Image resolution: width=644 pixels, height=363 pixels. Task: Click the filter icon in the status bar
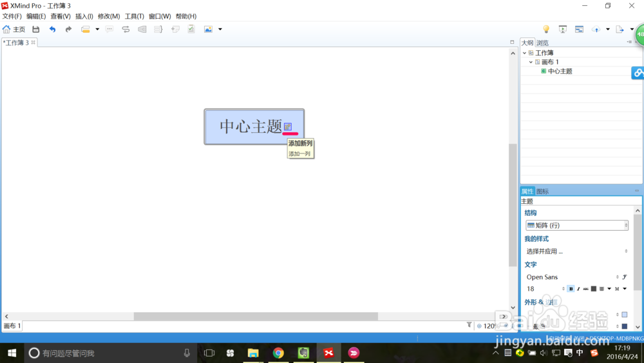(469, 325)
